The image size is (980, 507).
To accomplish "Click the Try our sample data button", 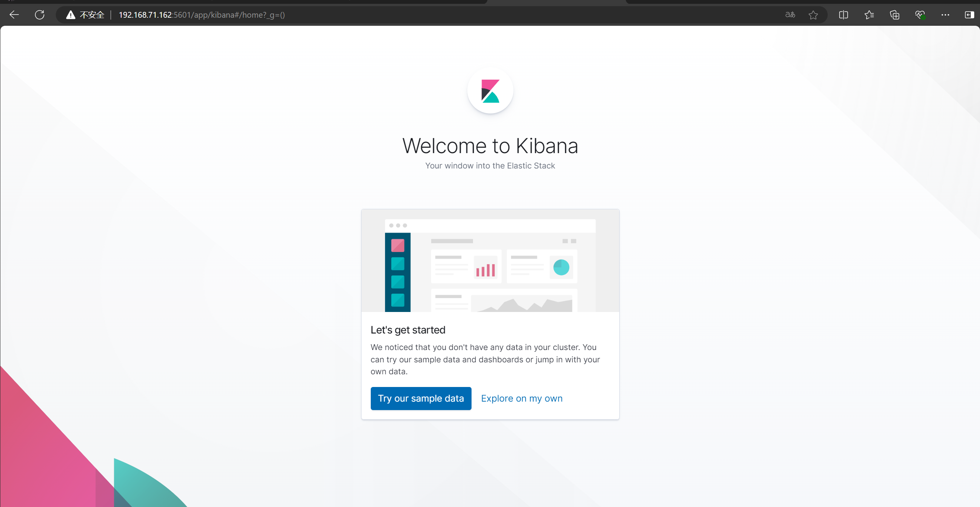I will click(x=421, y=399).
